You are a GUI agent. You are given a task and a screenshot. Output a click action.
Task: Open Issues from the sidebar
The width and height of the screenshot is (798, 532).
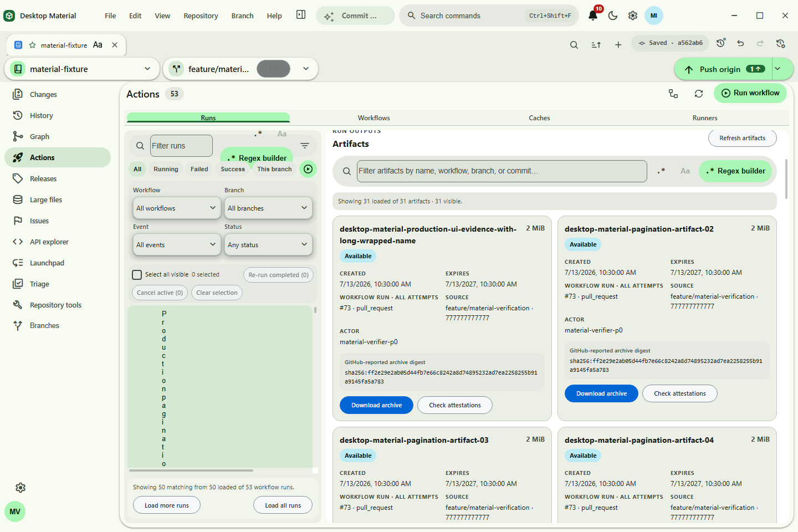pyautogui.click(x=58, y=221)
